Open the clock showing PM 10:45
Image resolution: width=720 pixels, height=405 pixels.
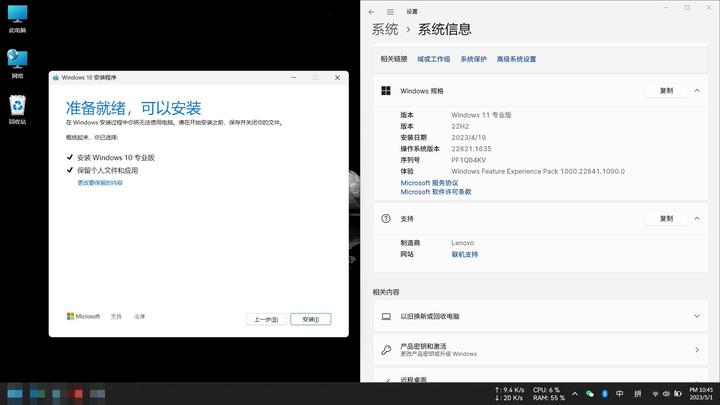701,394
